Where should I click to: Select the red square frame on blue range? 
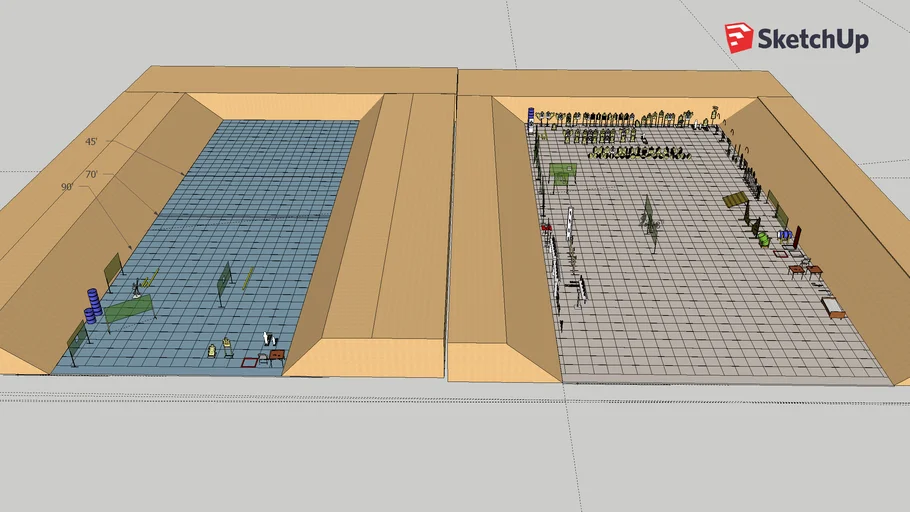pos(250,362)
